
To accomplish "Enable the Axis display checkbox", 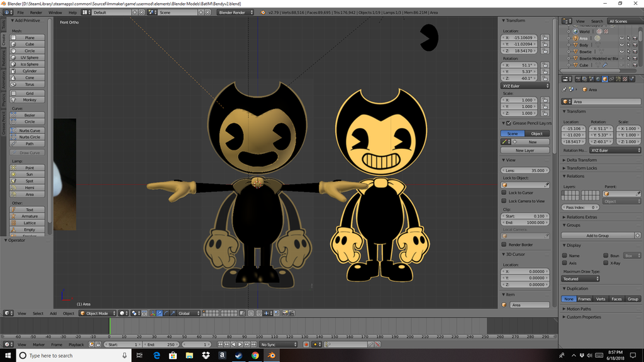I will [x=565, y=263].
